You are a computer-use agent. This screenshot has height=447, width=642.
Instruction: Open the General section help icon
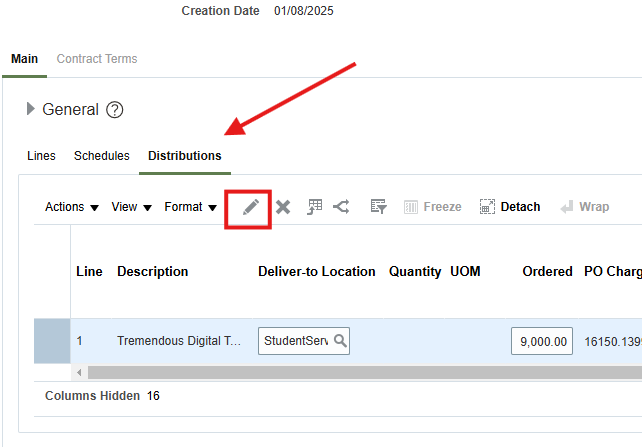click(115, 110)
